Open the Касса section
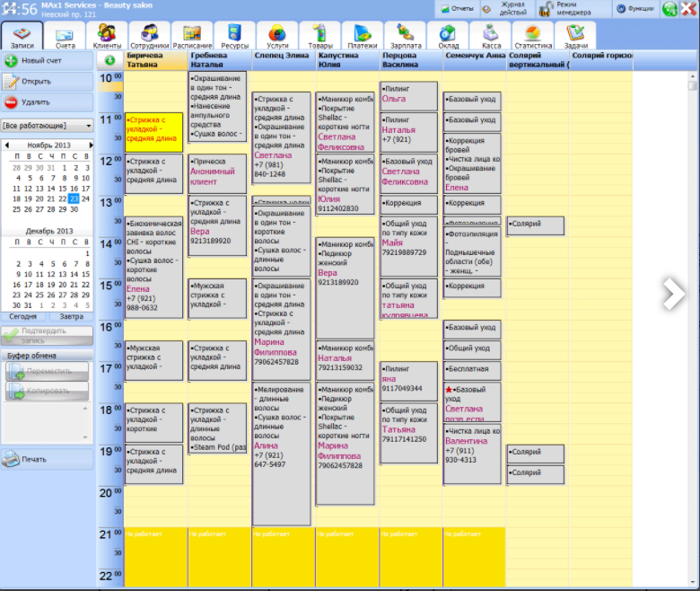700x591 pixels. [491, 35]
